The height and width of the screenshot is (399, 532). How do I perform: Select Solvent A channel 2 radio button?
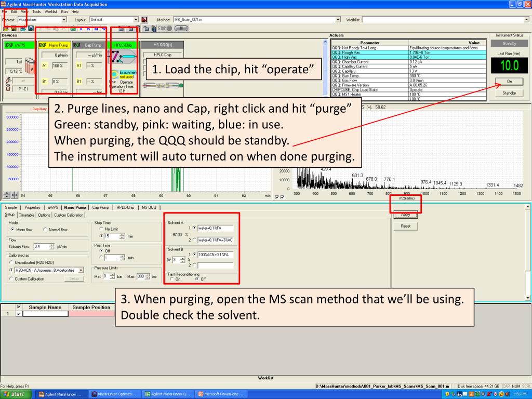[194, 240]
